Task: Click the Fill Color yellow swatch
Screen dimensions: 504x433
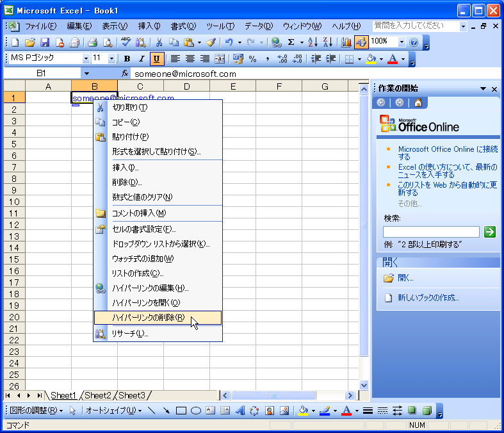Action: 371,59
